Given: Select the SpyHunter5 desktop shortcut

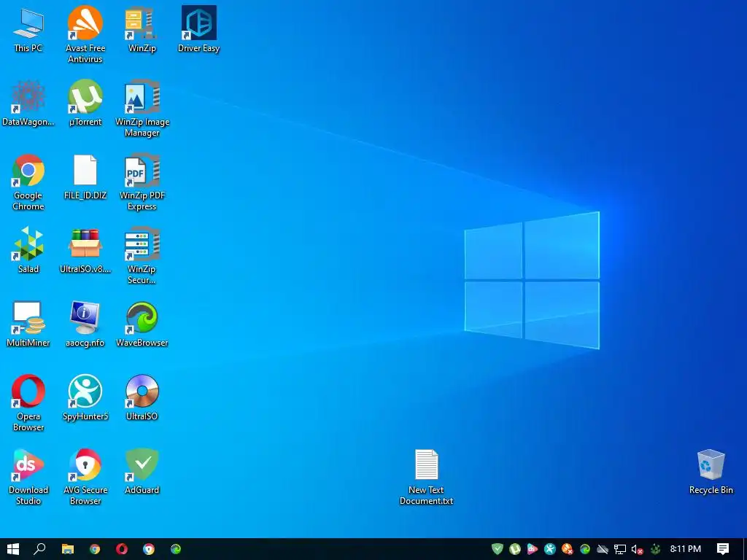Looking at the screenshot, I should pos(85,397).
